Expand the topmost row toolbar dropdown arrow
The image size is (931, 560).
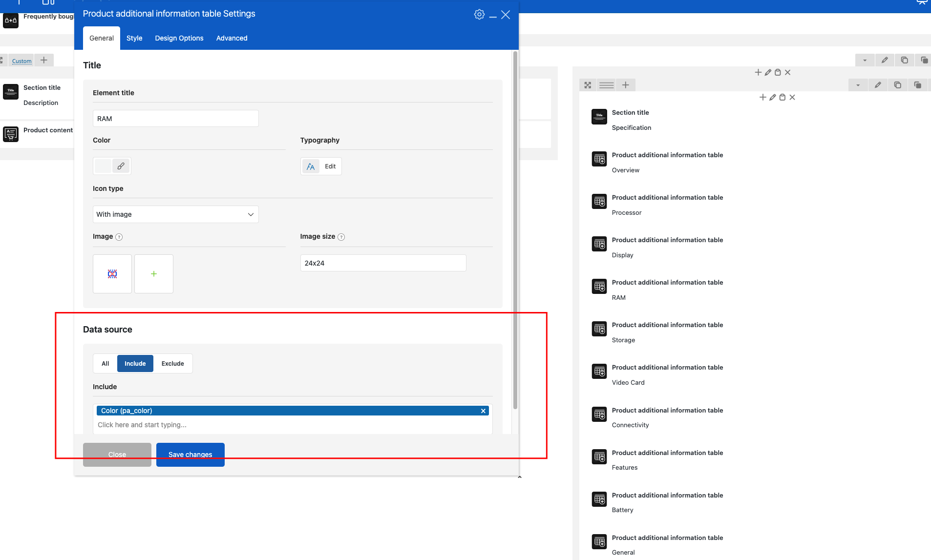[x=865, y=60]
